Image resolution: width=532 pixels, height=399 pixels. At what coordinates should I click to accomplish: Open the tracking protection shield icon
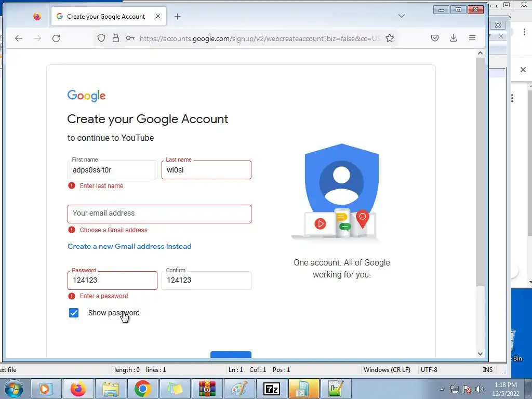101,38
